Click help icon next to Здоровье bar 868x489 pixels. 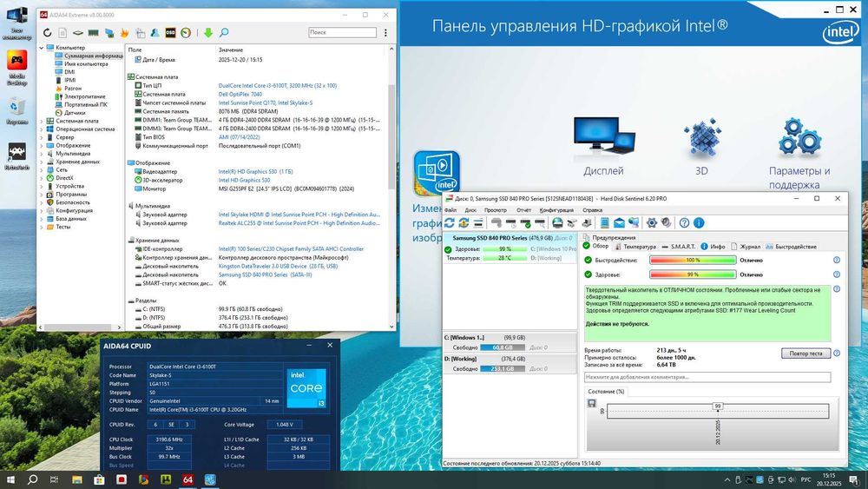tap(837, 274)
